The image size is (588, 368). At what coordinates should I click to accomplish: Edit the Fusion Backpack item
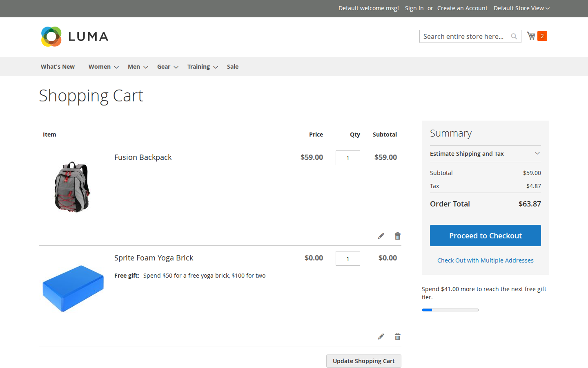click(x=381, y=236)
